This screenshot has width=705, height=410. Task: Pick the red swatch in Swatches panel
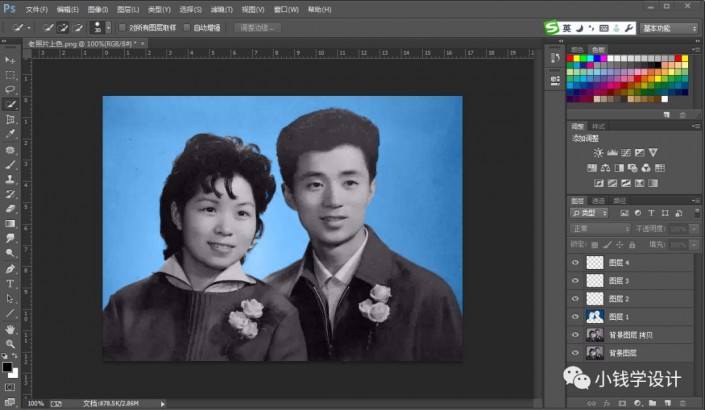click(572, 59)
